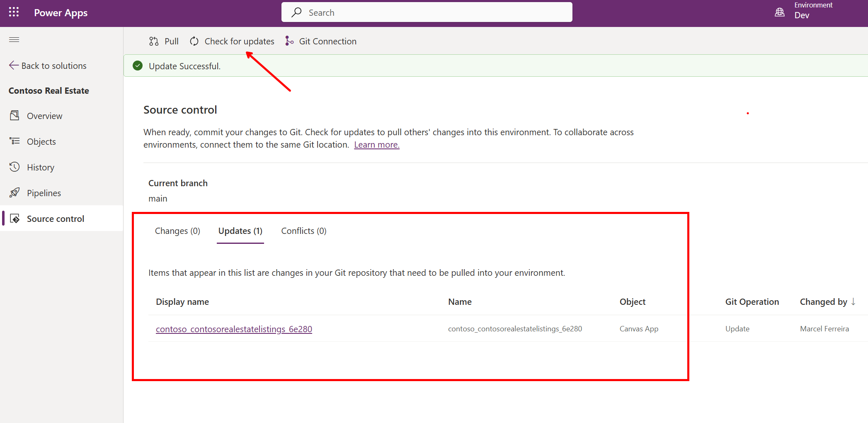Viewport: 868px width, 423px height.
Task: Open the Learn more link
Action: click(x=376, y=145)
